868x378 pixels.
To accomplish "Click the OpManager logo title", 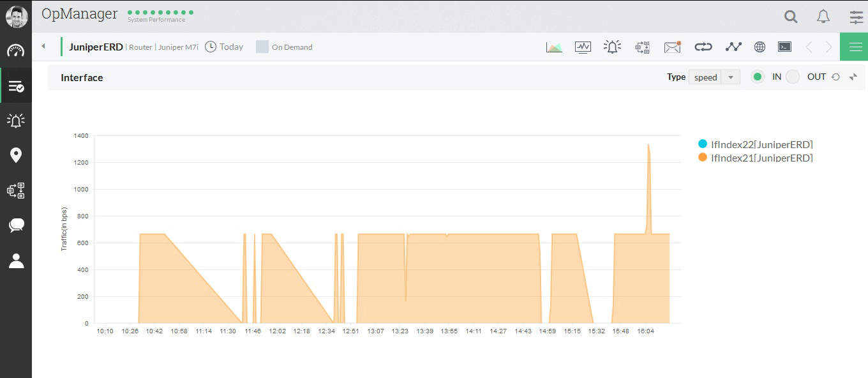I will coord(80,13).
